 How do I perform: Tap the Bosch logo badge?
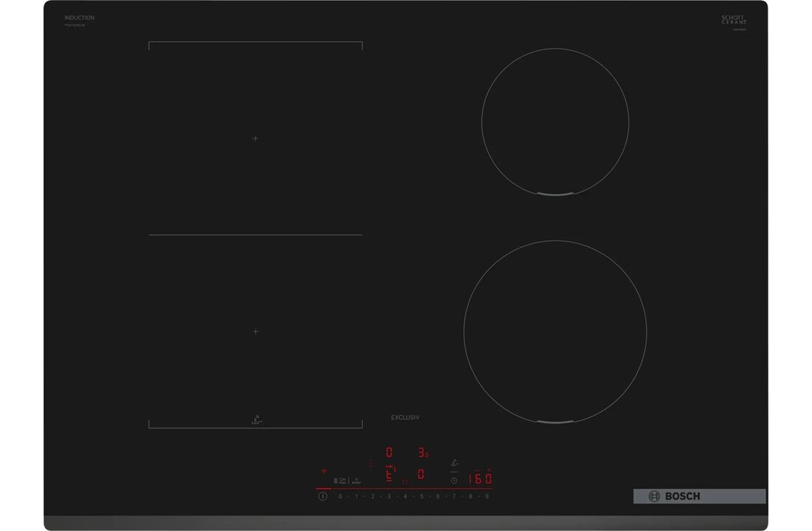(x=698, y=496)
